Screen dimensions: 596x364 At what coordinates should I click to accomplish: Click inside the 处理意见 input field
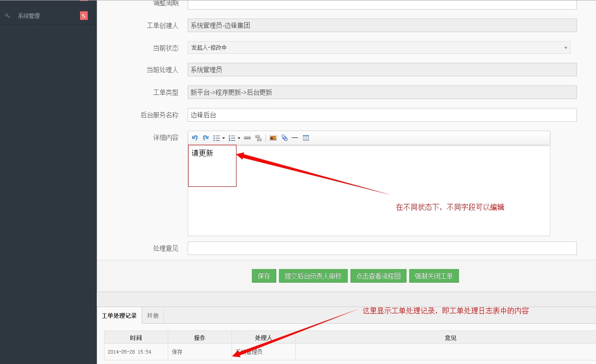382,248
